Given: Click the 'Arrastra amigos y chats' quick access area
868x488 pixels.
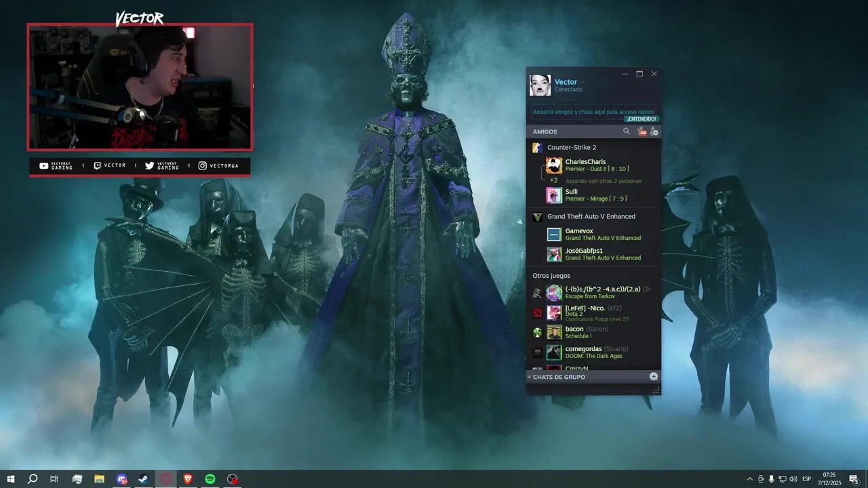Looking at the screenshot, I should pyautogui.click(x=593, y=112).
